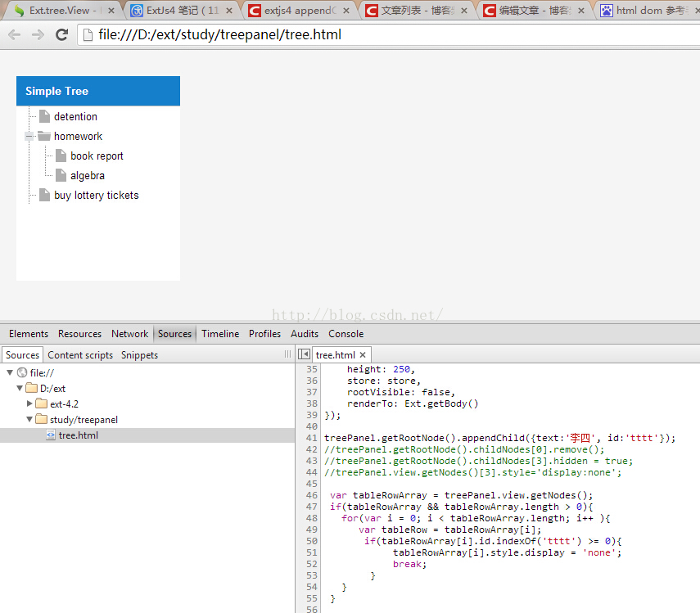Click the browser Back arrow
Image resolution: width=700 pixels, height=613 pixels.
point(14,35)
